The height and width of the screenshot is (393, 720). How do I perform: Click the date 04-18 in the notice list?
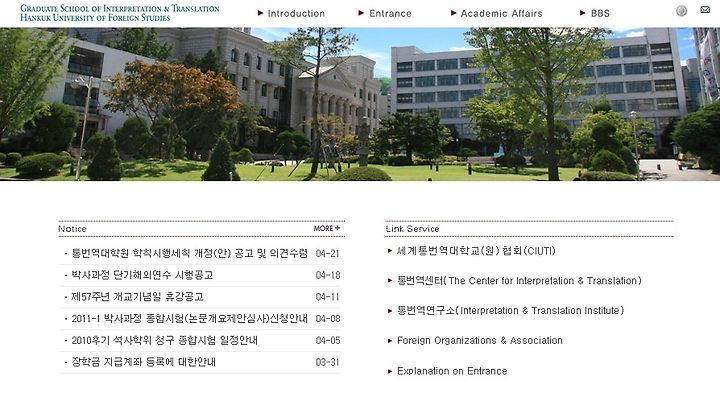(328, 275)
